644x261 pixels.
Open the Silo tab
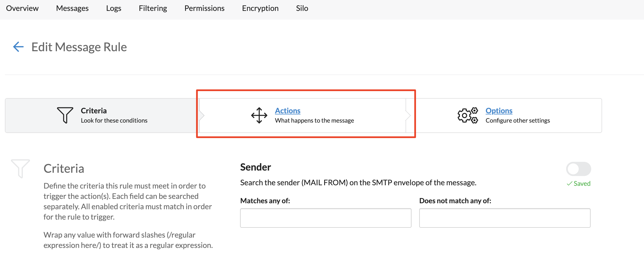coord(302,8)
